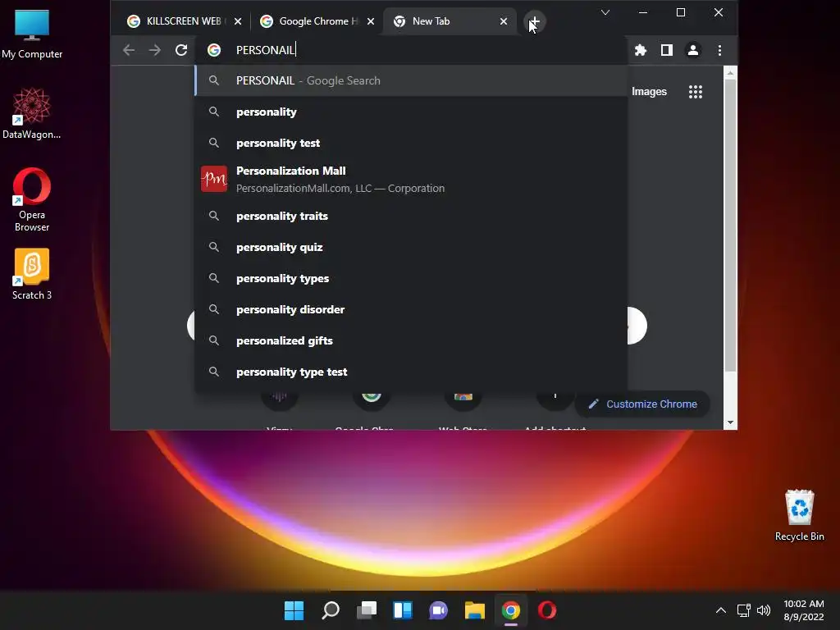The height and width of the screenshot is (630, 840).
Task: Choose the 'personality' suggestion
Action: [x=411, y=112]
